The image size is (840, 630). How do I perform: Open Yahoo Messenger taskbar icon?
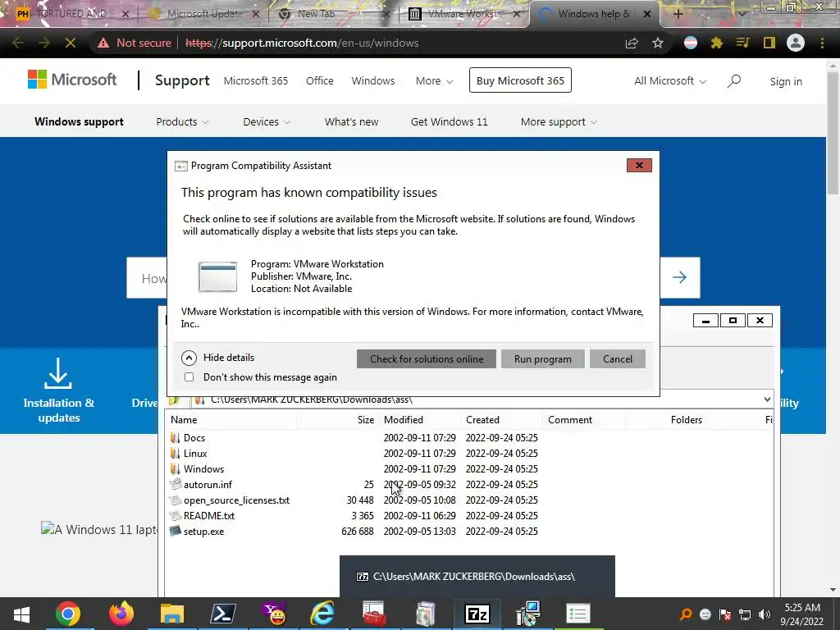pyautogui.click(x=274, y=614)
